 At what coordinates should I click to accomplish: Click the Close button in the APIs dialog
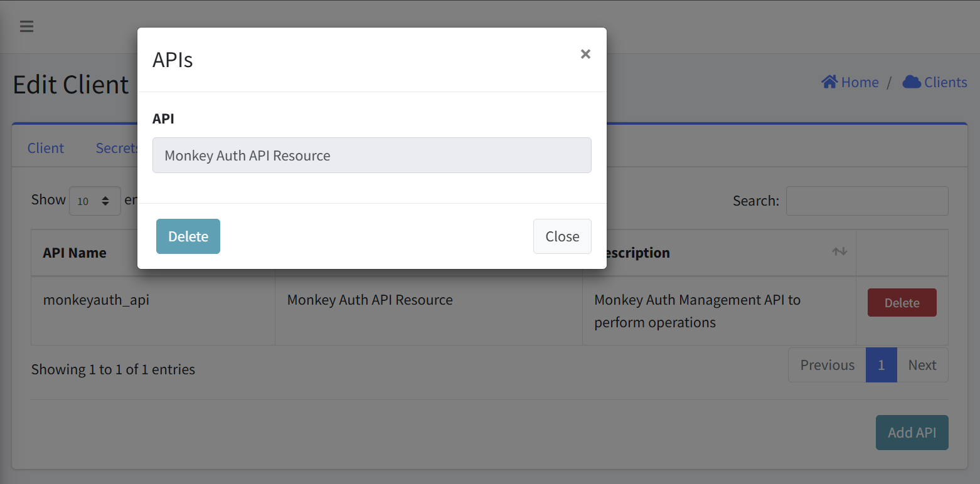click(x=562, y=236)
